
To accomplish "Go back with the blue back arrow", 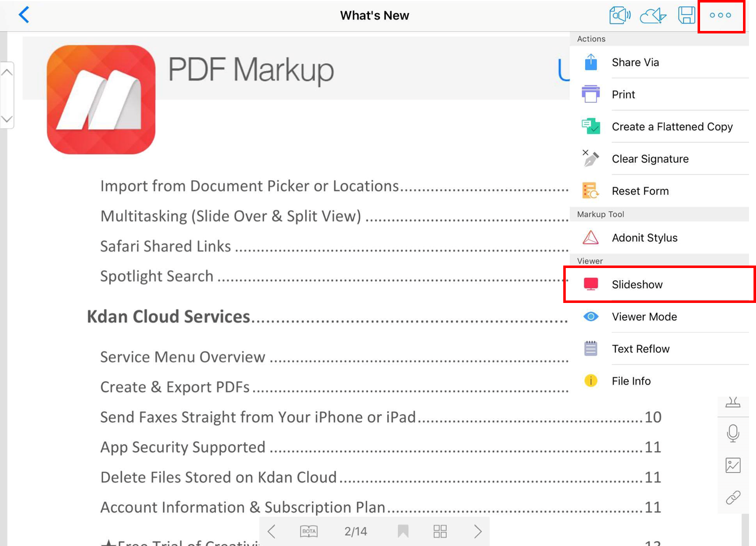I will (24, 14).
